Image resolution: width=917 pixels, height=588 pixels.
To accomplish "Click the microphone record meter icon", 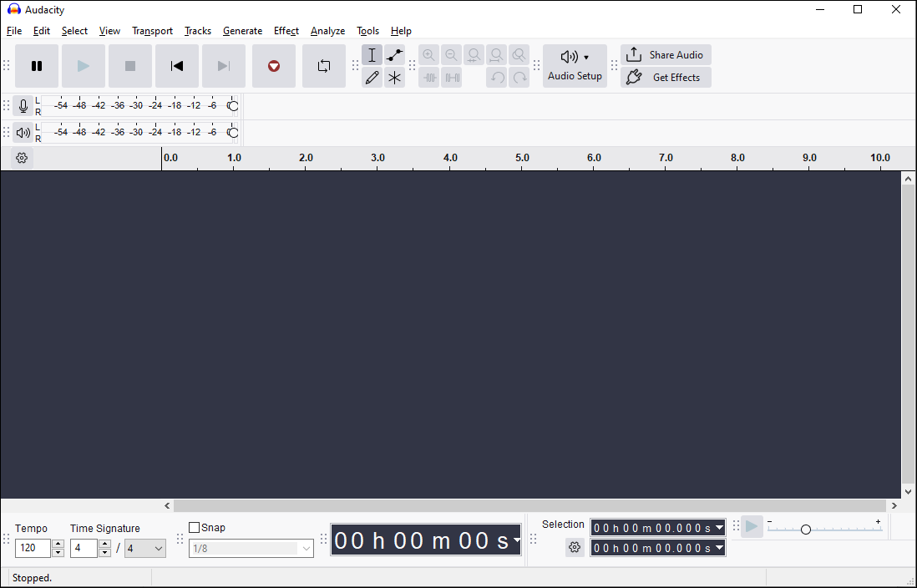I will 23,106.
